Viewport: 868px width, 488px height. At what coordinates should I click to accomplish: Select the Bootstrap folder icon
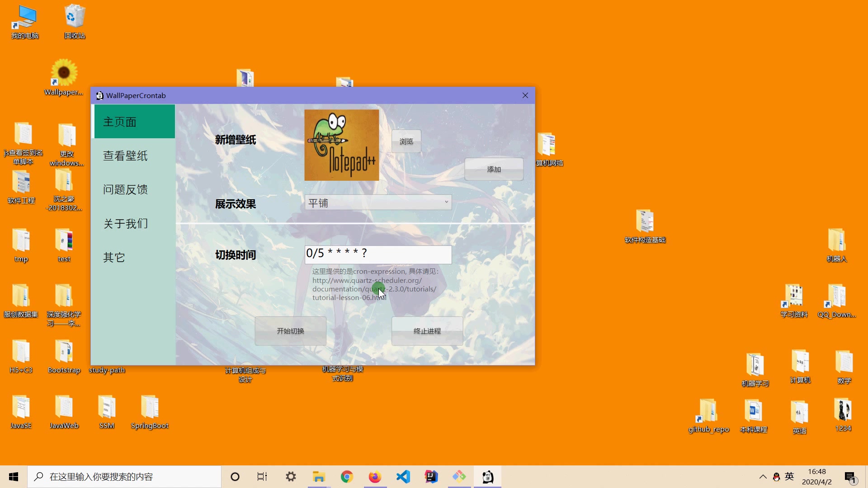[64, 357]
